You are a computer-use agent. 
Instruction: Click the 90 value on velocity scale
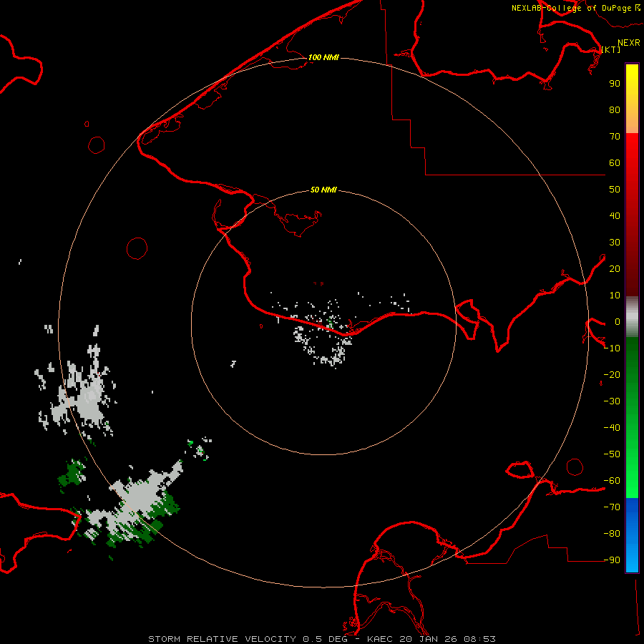coord(615,84)
